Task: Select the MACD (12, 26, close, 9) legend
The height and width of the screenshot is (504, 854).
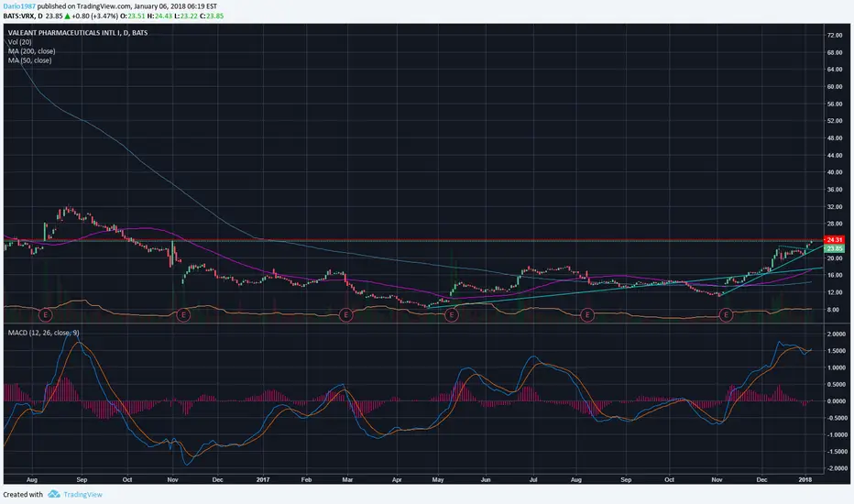Action: coord(44,333)
